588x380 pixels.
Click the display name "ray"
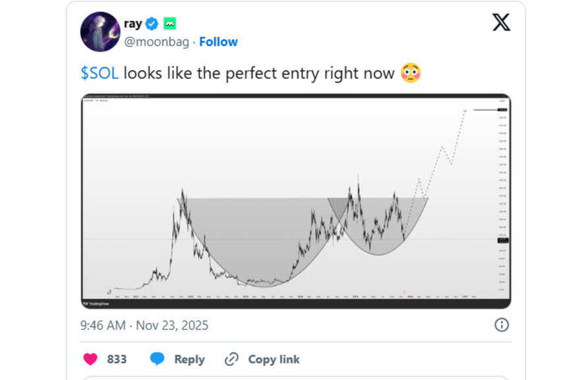tap(132, 24)
